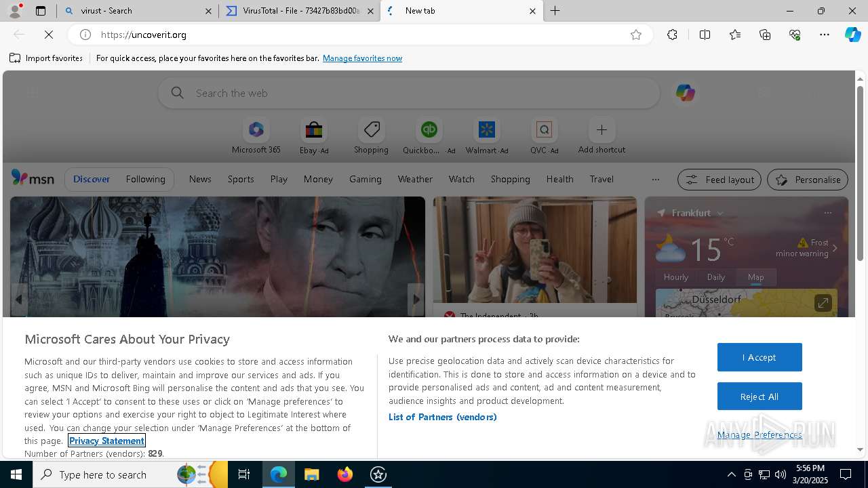This screenshot has width=868, height=488.
Task: Expand the weather map fullscreen
Action: [823, 303]
